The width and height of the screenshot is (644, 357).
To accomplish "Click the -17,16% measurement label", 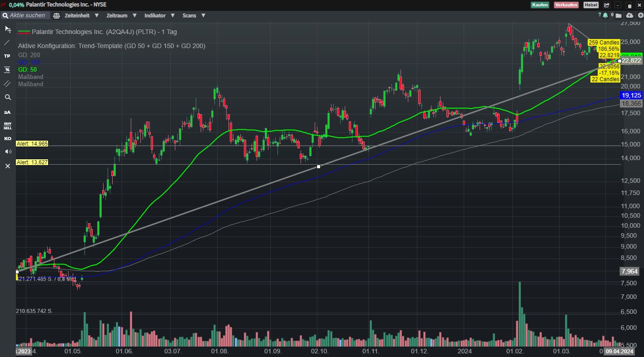I will coord(609,73).
